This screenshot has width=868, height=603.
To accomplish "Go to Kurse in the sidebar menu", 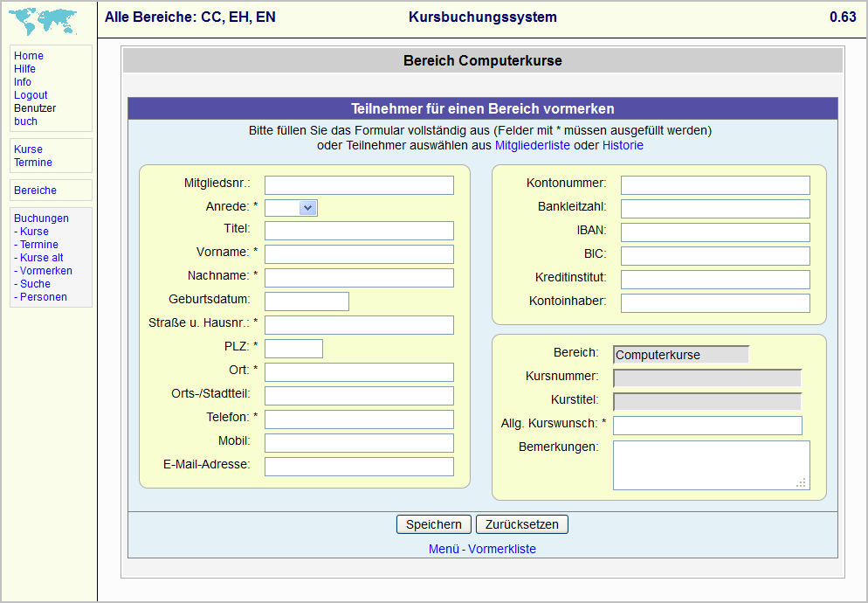I will tap(28, 149).
